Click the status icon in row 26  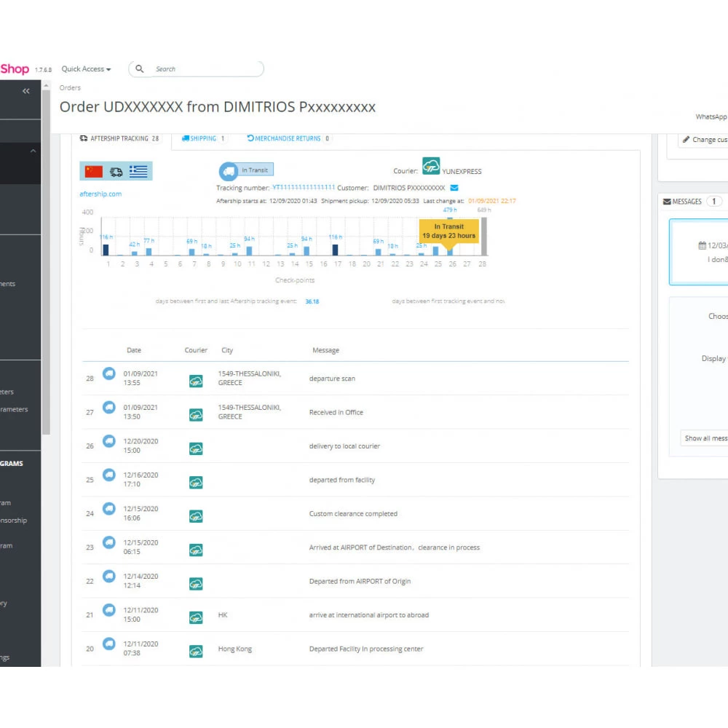click(x=109, y=441)
